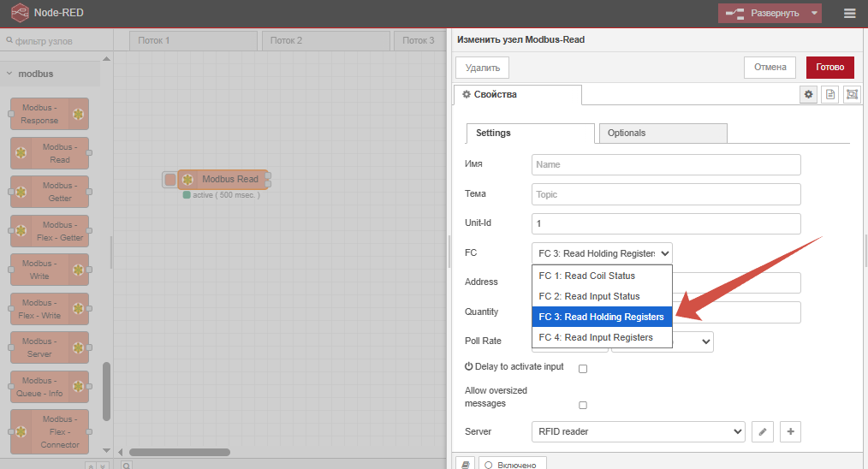
Task: Tick Allow oversized messages checkbox
Action: [583, 405]
